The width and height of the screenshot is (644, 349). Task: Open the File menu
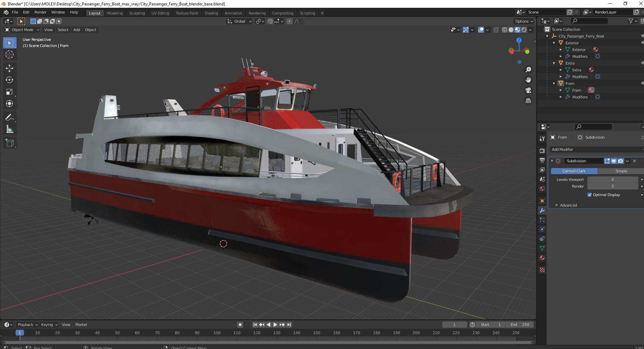point(15,12)
